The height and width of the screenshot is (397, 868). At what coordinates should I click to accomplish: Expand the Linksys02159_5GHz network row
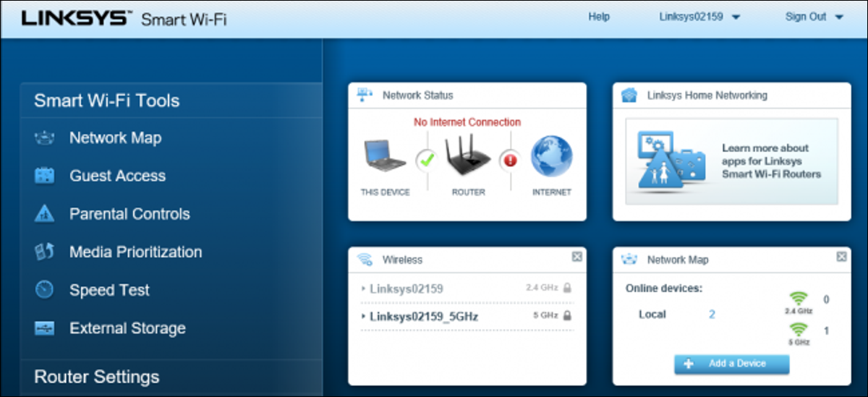pos(467,317)
